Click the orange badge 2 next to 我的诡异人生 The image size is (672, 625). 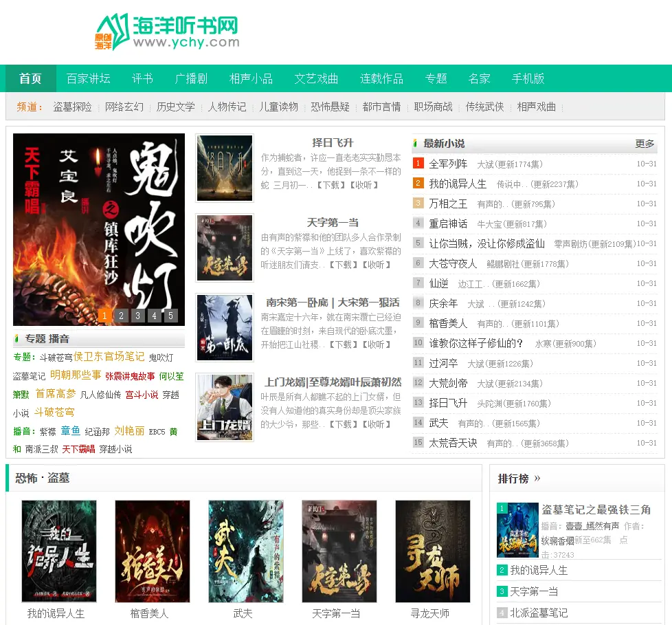[x=418, y=184]
